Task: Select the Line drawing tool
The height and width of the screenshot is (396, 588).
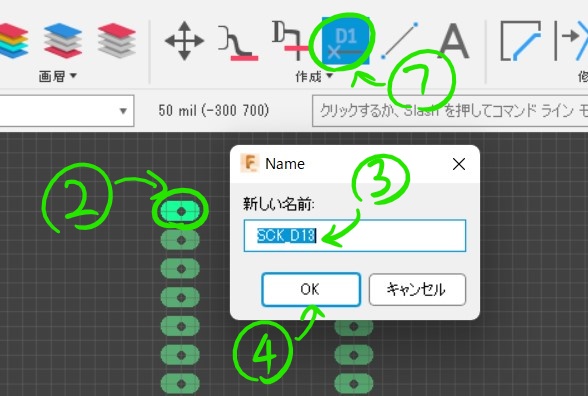Action: (399, 40)
